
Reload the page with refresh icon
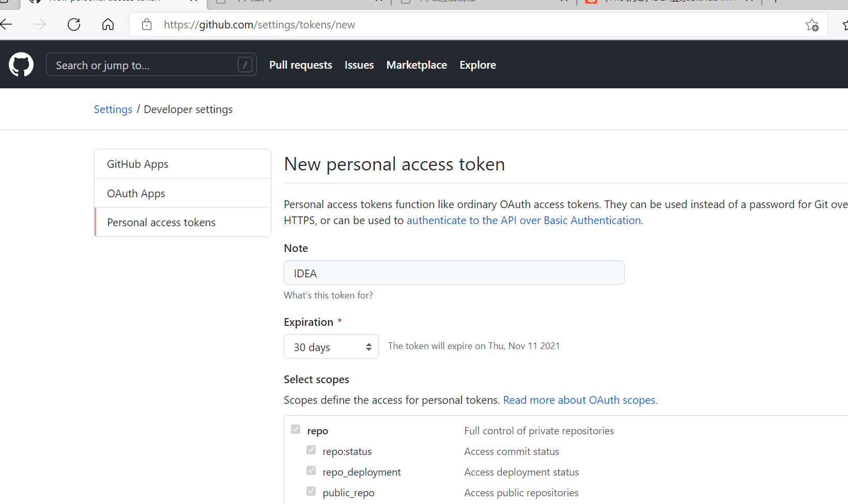point(74,24)
